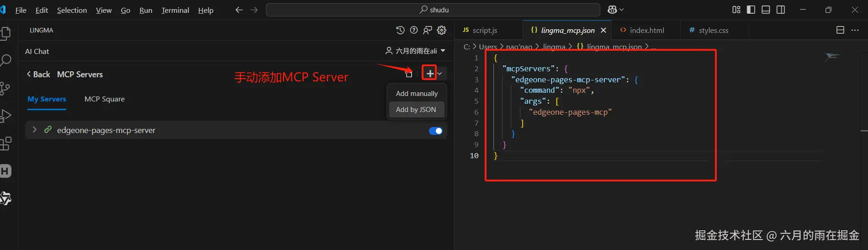The width and height of the screenshot is (868, 250).
Task: Choose Add by JSON from dropdown
Action: 417,110
